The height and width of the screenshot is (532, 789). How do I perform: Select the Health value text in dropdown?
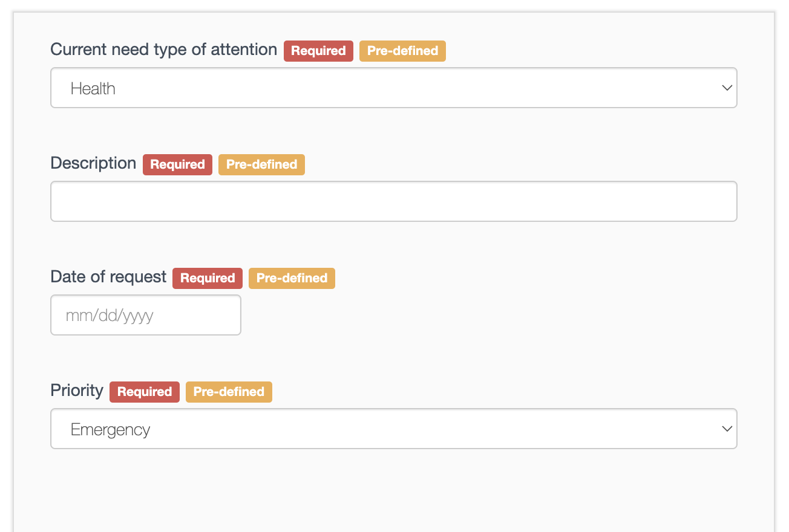coord(93,89)
